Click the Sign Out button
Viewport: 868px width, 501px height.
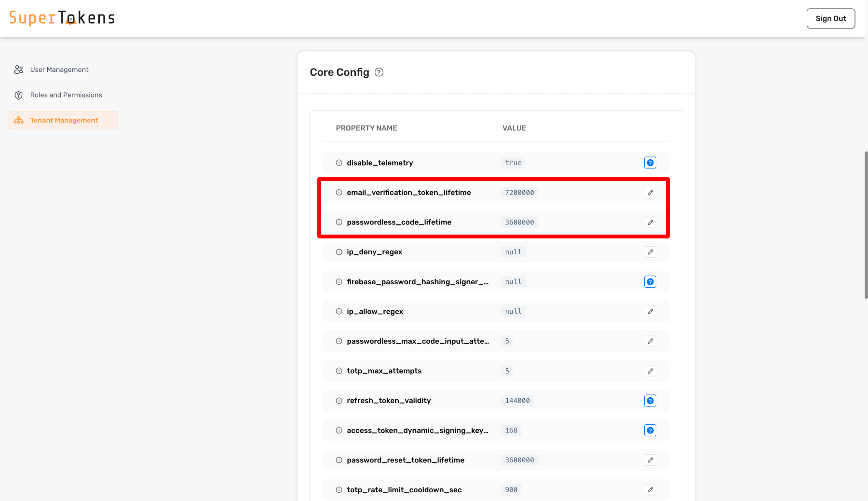(830, 18)
